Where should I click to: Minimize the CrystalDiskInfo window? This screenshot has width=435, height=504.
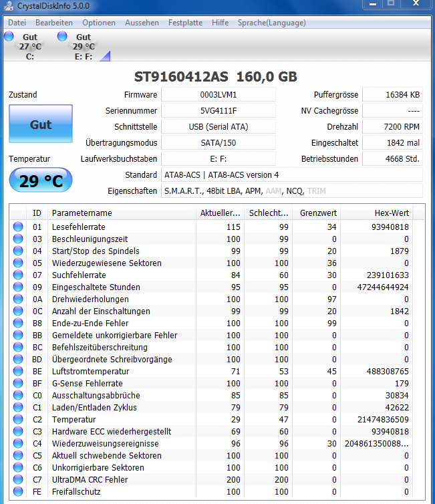373,4
